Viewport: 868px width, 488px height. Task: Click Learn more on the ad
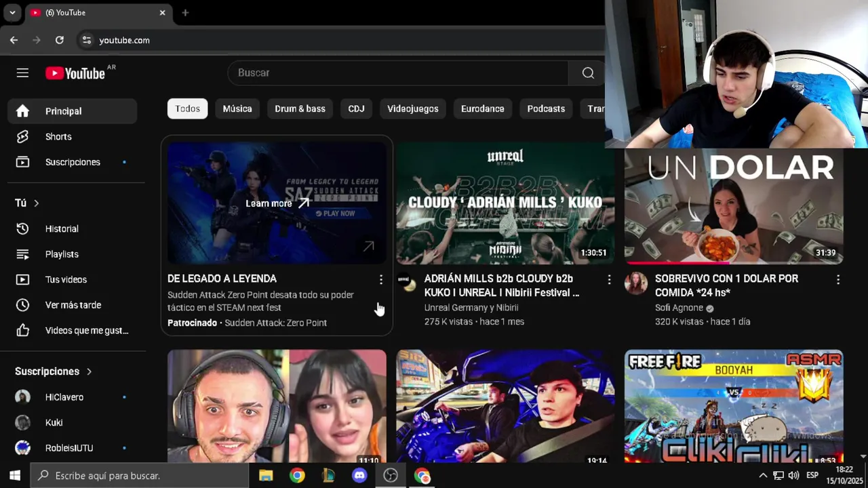277,203
